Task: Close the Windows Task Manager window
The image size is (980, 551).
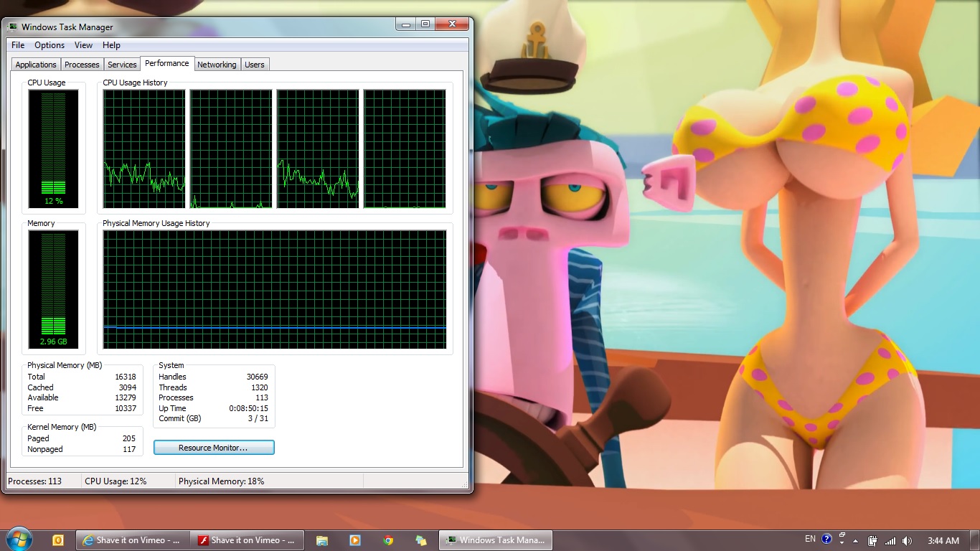Action: pyautogui.click(x=452, y=24)
